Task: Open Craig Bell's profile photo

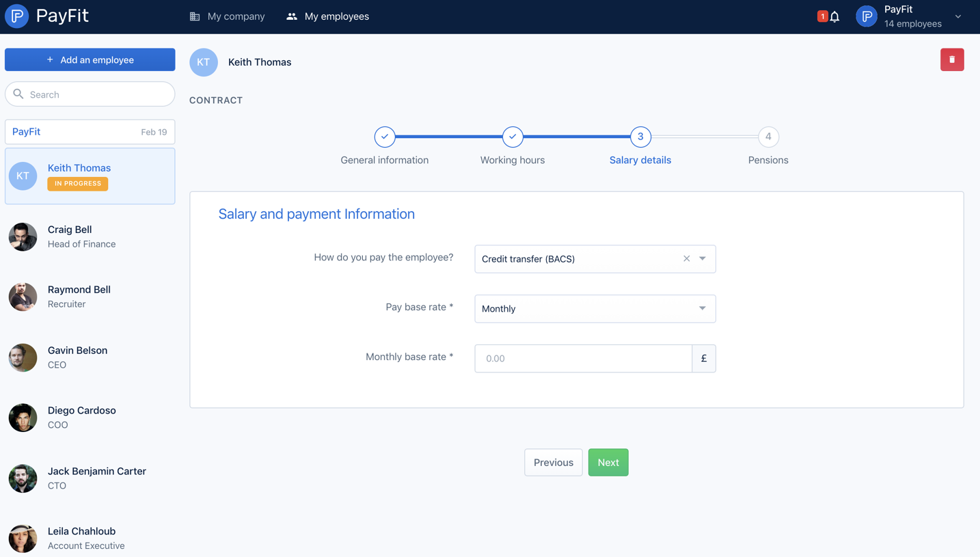Action: [x=23, y=236]
